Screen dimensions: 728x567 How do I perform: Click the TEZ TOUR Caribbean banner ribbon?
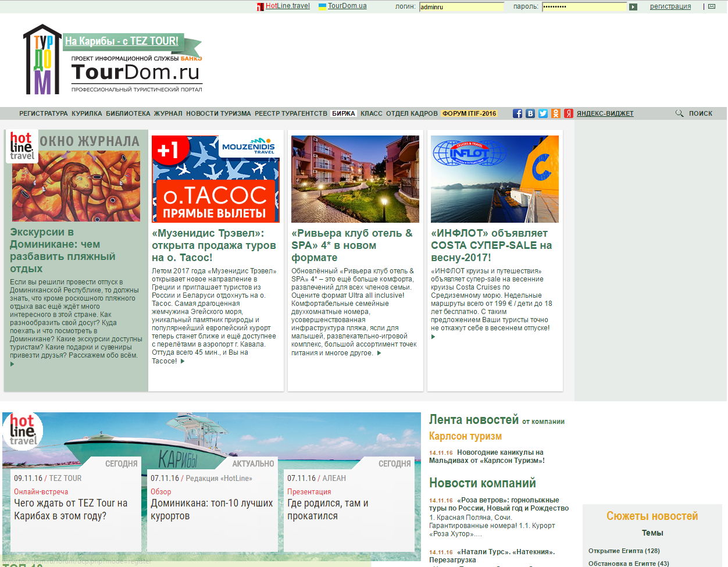[122, 41]
